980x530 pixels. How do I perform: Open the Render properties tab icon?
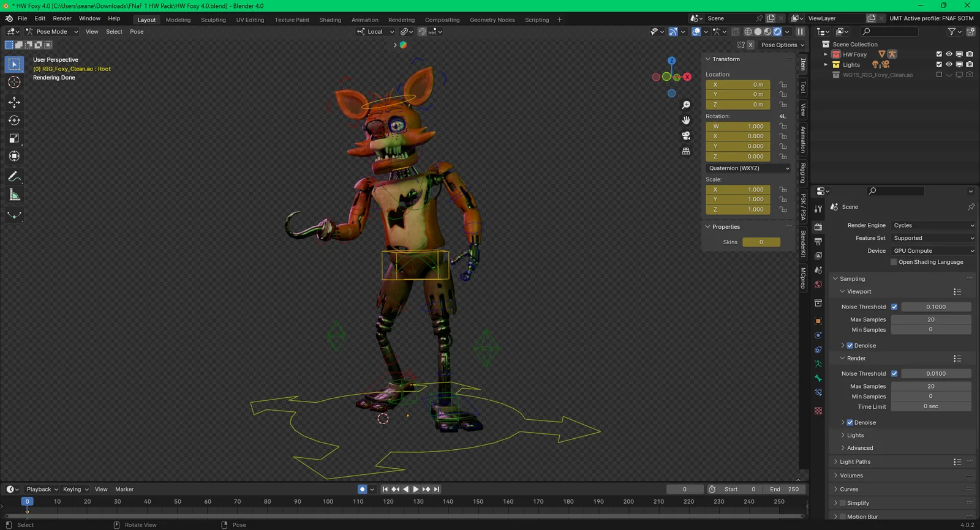click(x=818, y=227)
